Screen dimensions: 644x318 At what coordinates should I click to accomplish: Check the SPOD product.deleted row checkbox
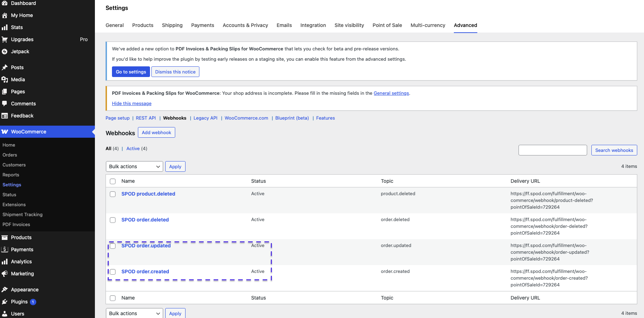pos(113,194)
